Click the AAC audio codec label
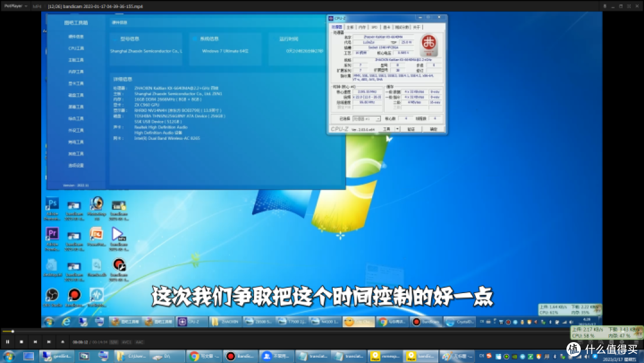644x363 pixels. pos(140,342)
